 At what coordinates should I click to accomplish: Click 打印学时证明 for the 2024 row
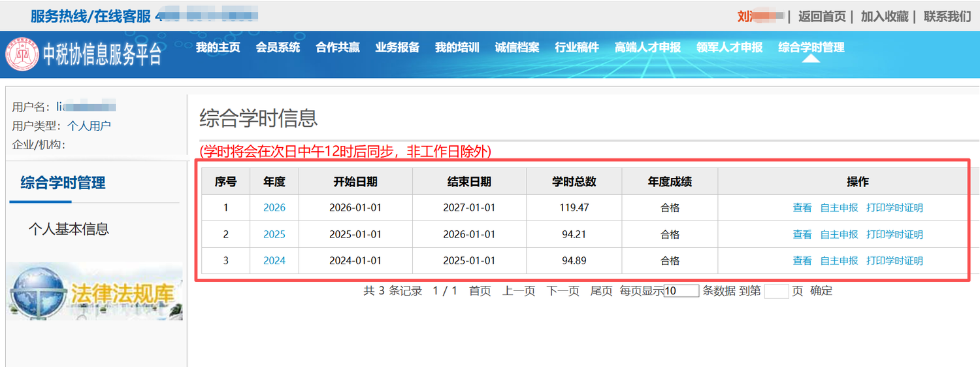(x=894, y=260)
